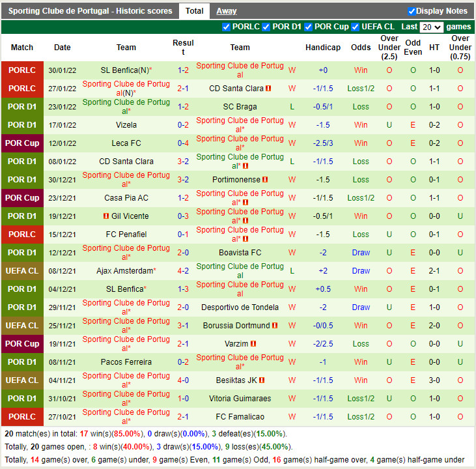Select the PORLC label in the 27/01/22 row
Screen dimensions: 476x469
[x=22, y=89]
